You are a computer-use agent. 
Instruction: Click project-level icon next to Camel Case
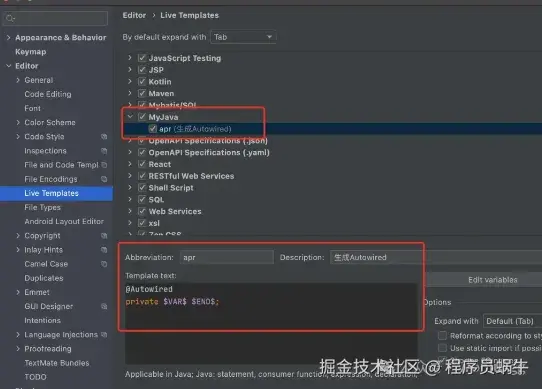104,264
